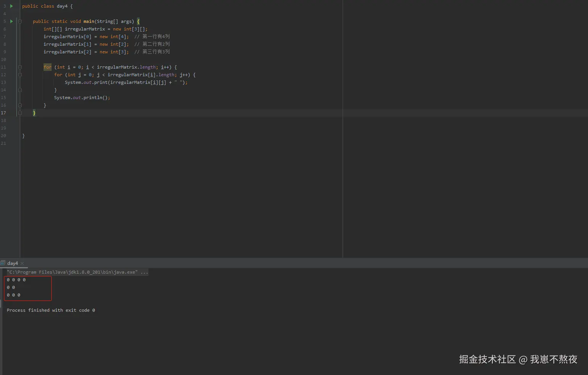Click the highlighted closing brace on line 17
The height and width of the screenshot is (375, 588).
[x=34, y=113]
